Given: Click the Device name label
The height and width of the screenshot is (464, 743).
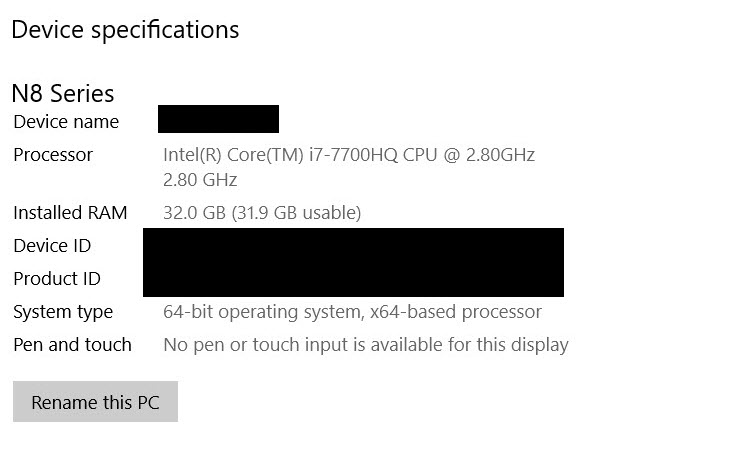Looking at the screenshot, I should click(x=66, y=122).
